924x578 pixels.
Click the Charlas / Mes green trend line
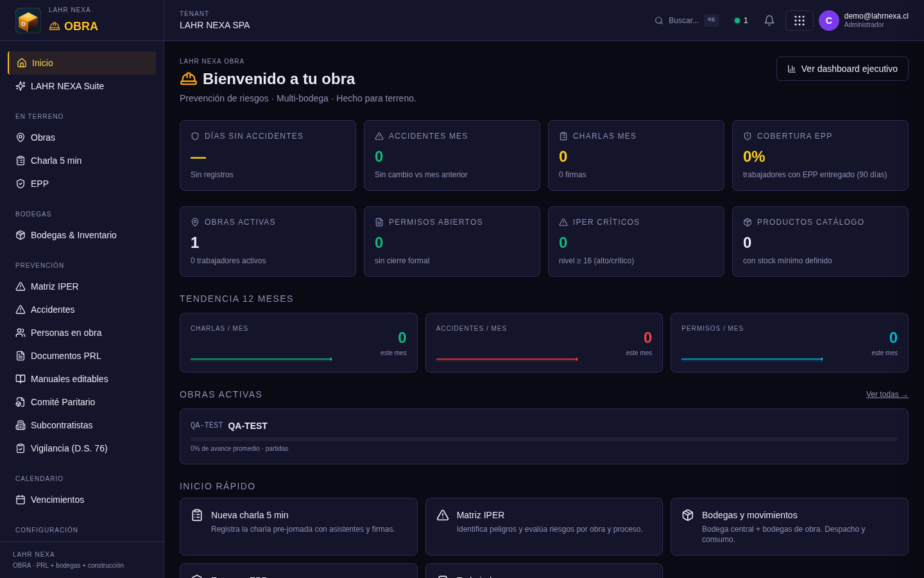pyautogui.click(x=261, y=359)
